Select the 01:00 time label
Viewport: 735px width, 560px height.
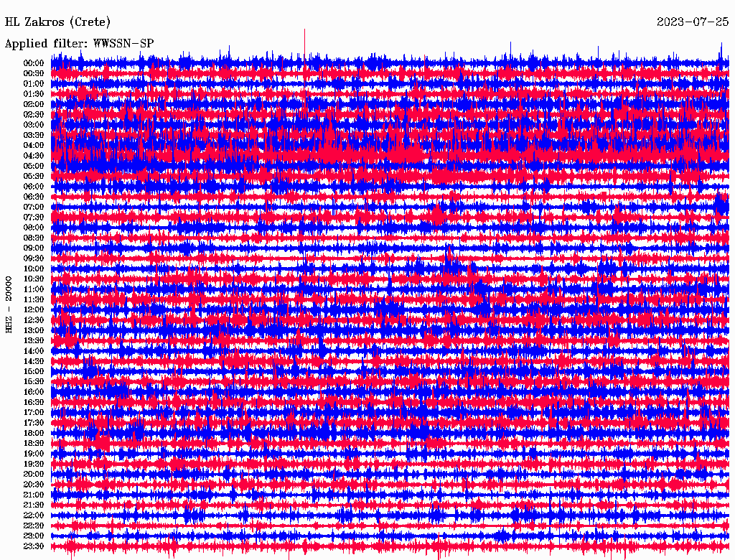(34, 84)
